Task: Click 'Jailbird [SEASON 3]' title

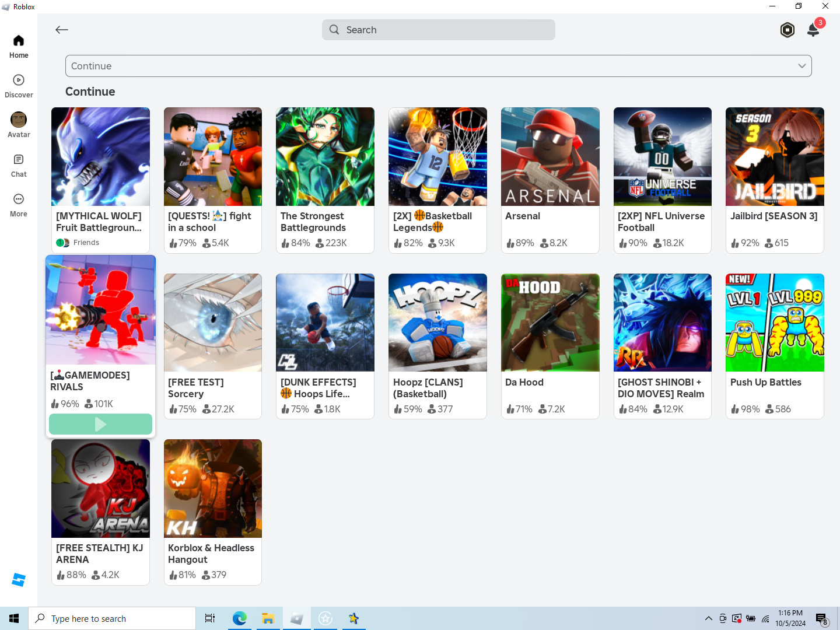Action: [774, 216]
